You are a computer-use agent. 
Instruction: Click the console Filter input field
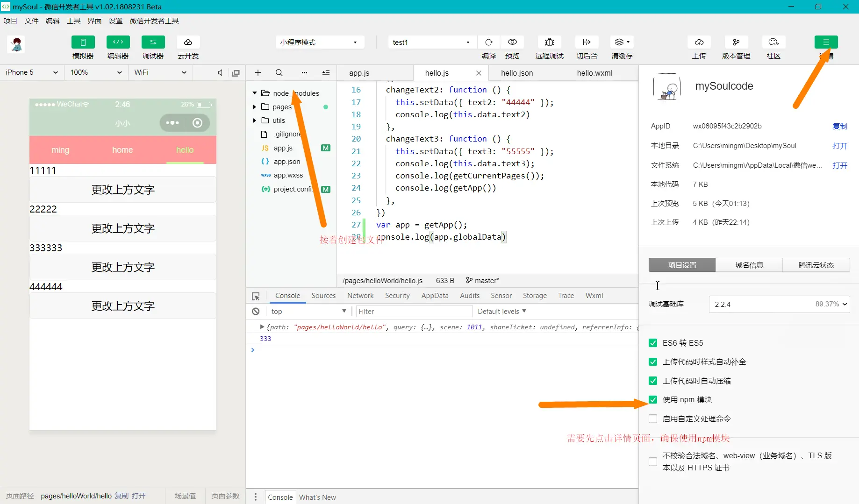(414, 312)
